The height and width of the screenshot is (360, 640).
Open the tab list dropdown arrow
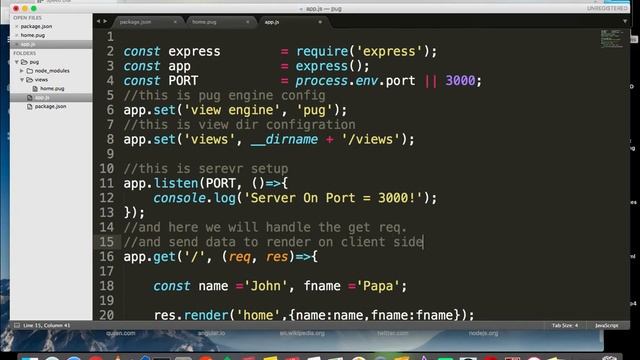click(x=625, y=21)
